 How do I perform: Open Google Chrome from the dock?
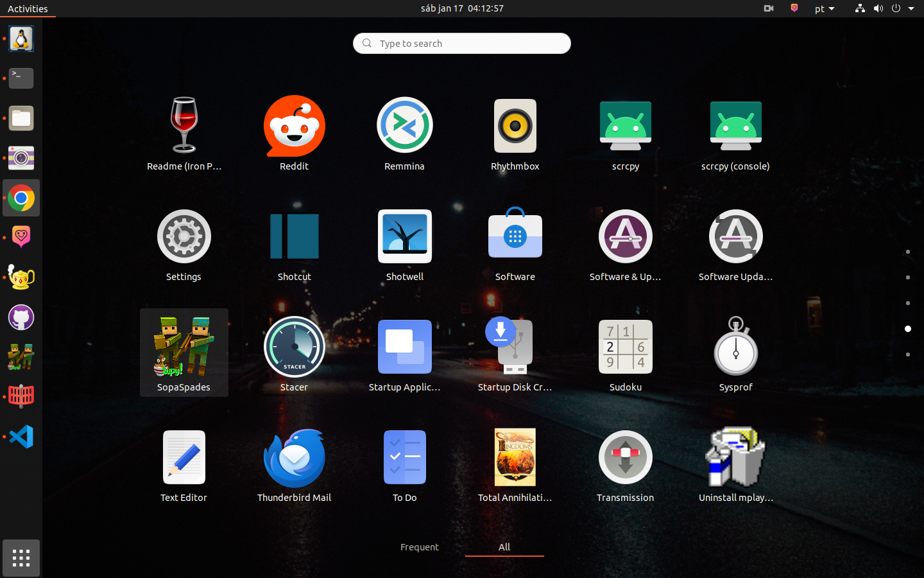(21, 198)
